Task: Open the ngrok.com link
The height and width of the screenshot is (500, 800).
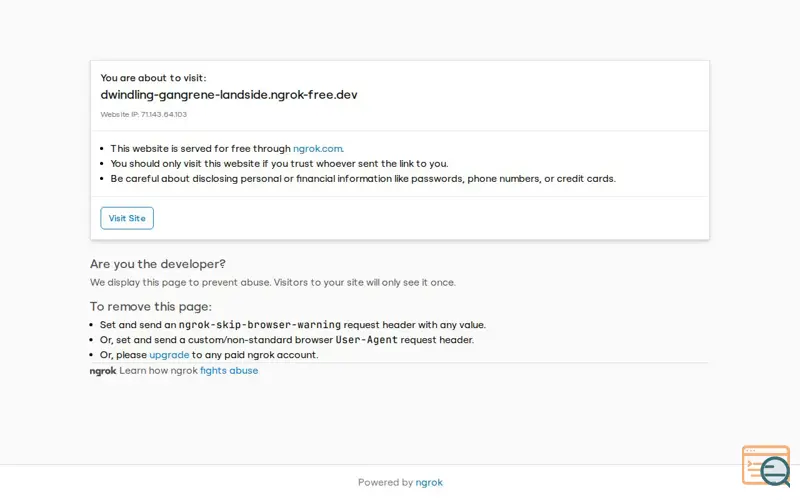Action: (x=318, y=149)
